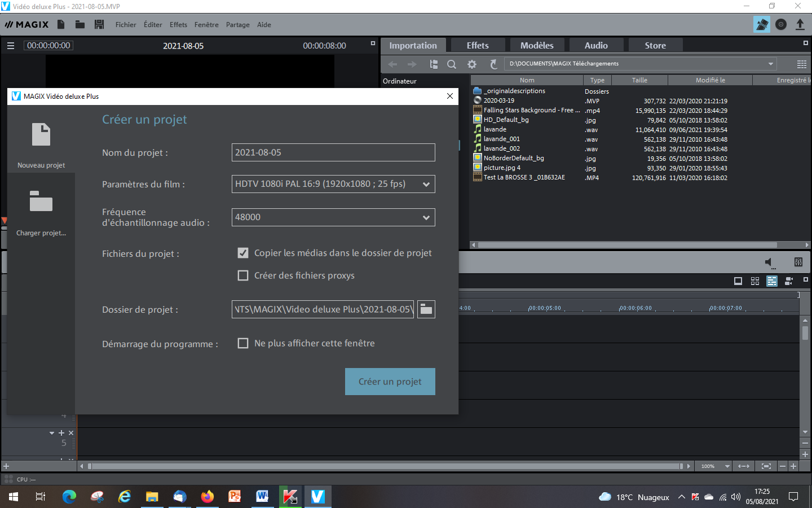
Task: Open the Partage menu
Action: coord(238,25)
